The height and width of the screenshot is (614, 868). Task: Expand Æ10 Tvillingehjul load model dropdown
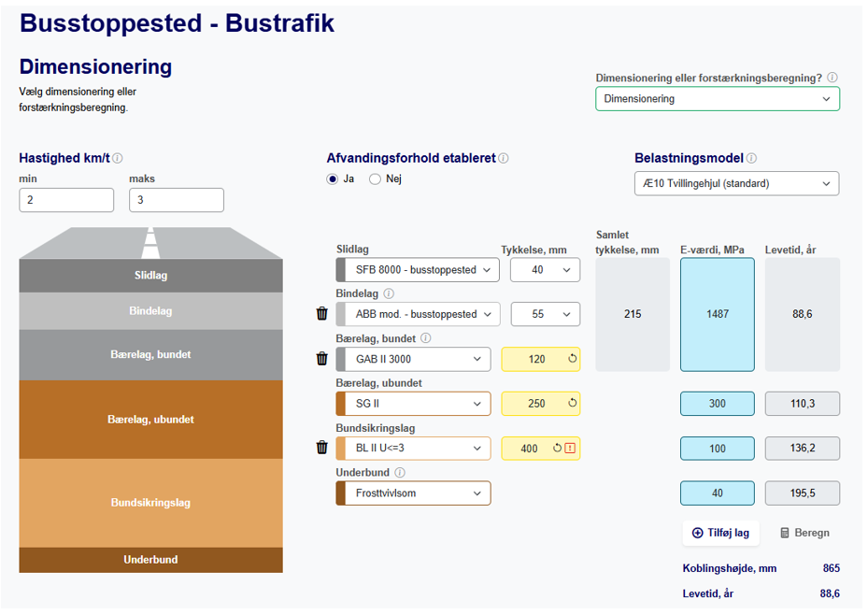click(735, 184)
